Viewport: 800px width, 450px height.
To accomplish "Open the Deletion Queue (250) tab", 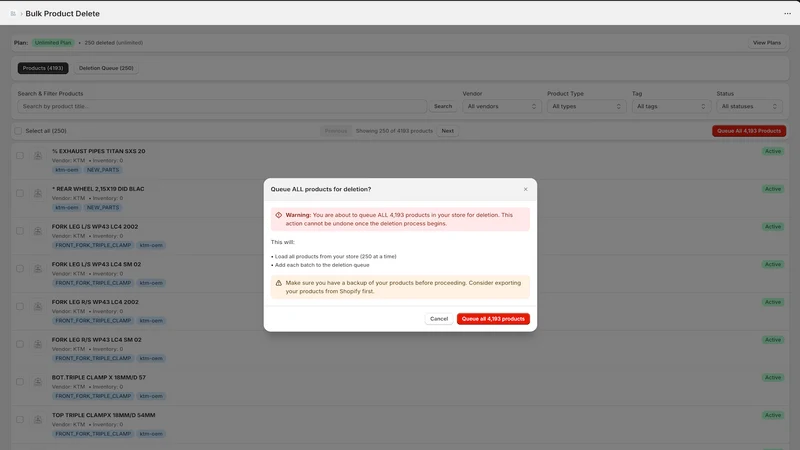I will coord(106,68).
